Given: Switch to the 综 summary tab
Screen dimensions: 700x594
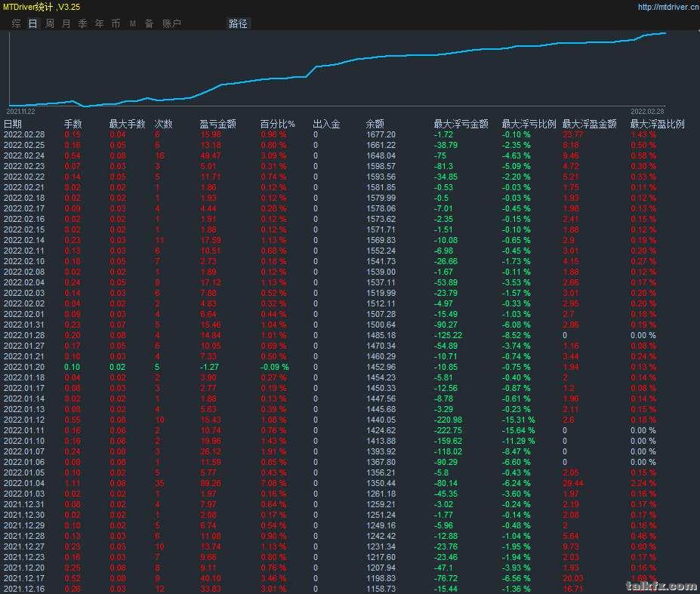Looking at the screenshot, I should (17, 23).
